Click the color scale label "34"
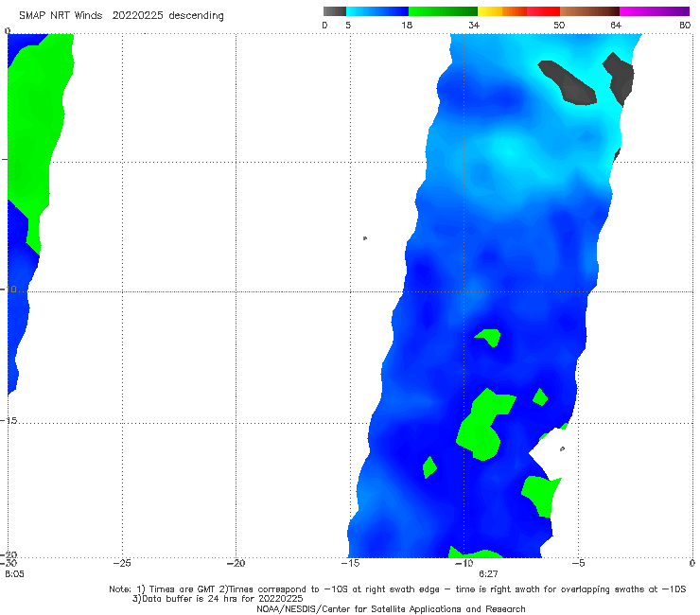This screenshot has width=700, height=615. [474, 25]
